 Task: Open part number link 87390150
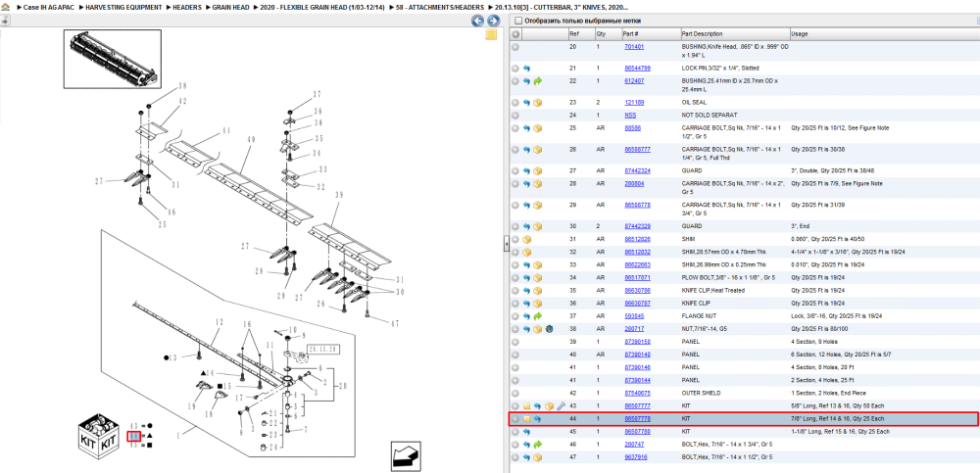(637, 342)
